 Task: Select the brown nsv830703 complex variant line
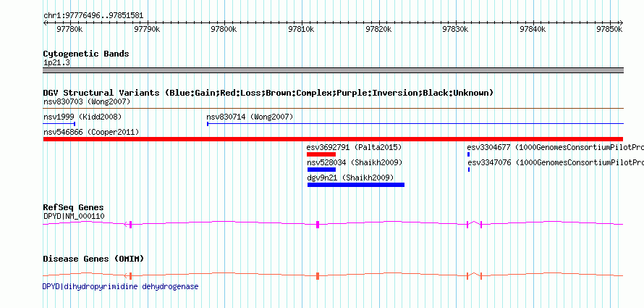click(x=333, y=108)
